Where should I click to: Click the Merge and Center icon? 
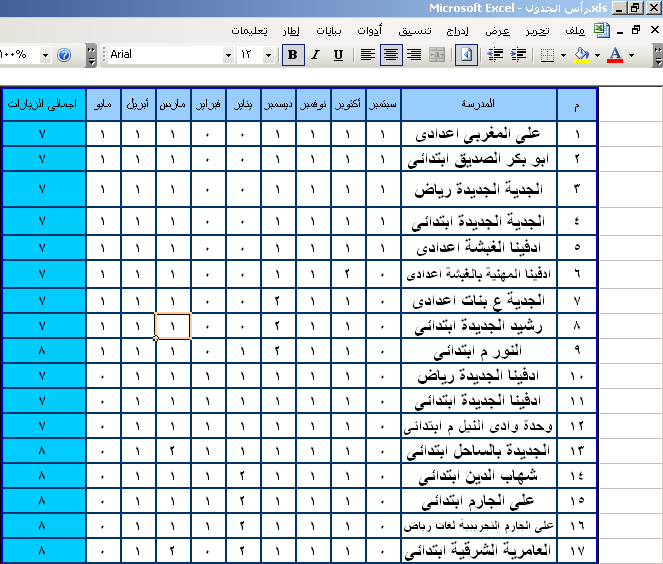pyautogui.click(x=437, y=54)
